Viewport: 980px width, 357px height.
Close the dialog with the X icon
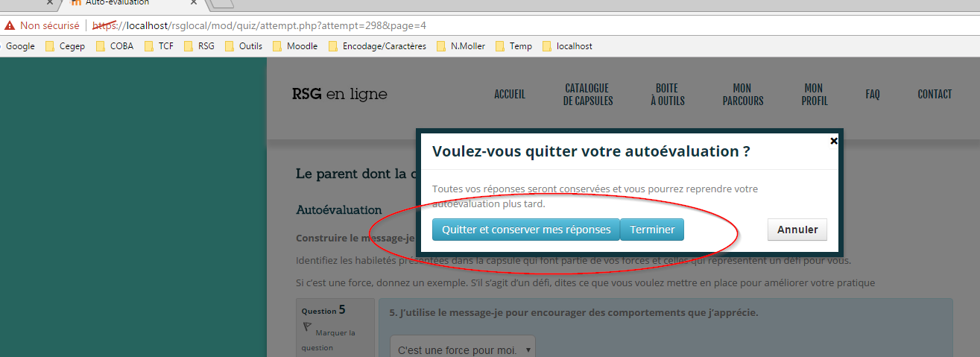834,140
